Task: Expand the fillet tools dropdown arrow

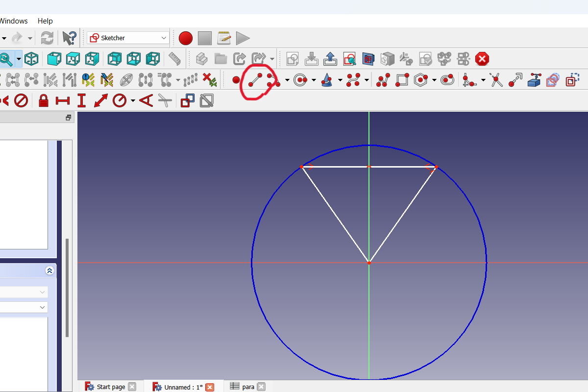Action: click(483, 80)
